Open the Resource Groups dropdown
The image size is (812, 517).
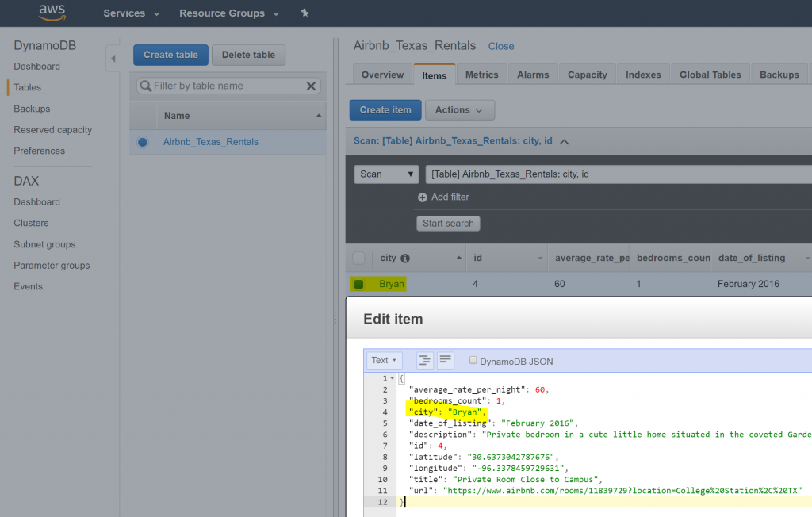[229, 13]
